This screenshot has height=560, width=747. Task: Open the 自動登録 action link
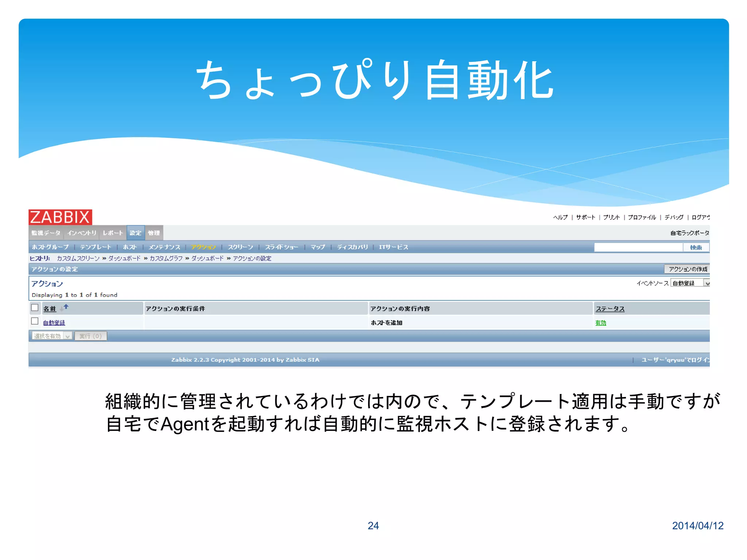tap(54, 323)
